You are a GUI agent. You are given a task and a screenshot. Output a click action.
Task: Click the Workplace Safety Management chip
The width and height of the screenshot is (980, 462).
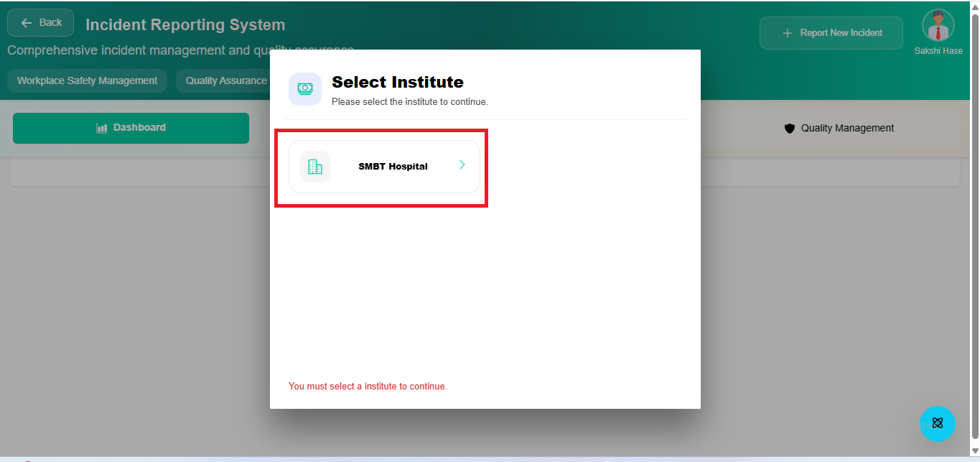click(87, 80)
